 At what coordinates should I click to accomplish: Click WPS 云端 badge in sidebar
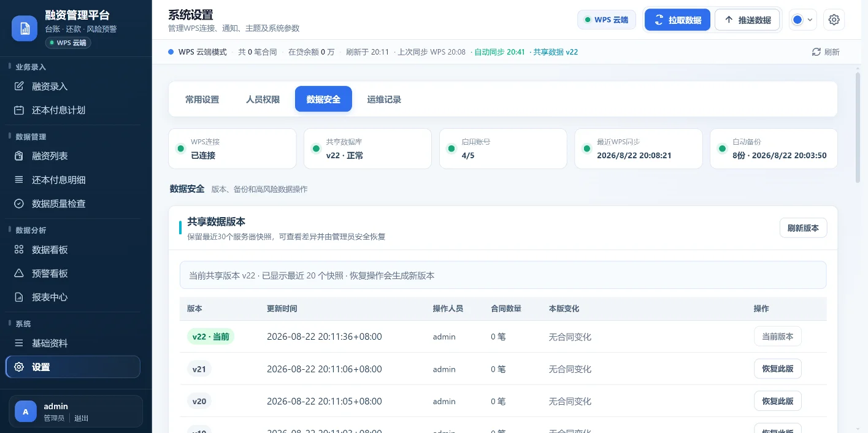(x=68, y=43)
